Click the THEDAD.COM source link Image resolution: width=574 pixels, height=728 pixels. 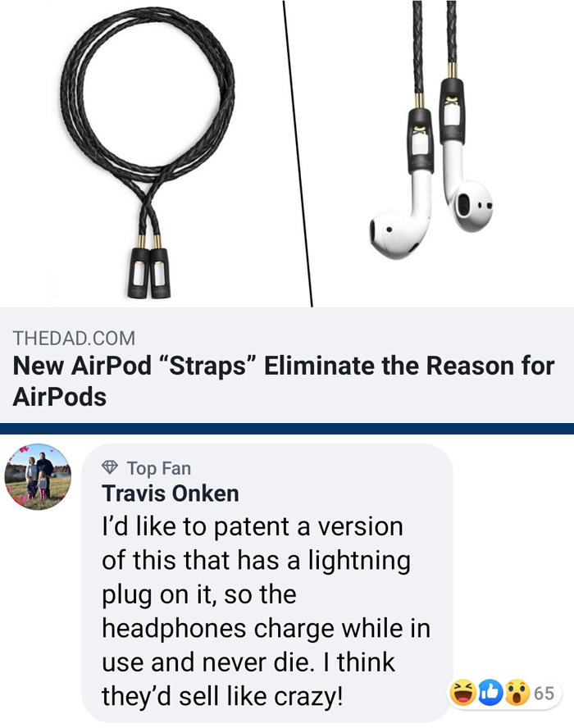click(x=74, y=338)
